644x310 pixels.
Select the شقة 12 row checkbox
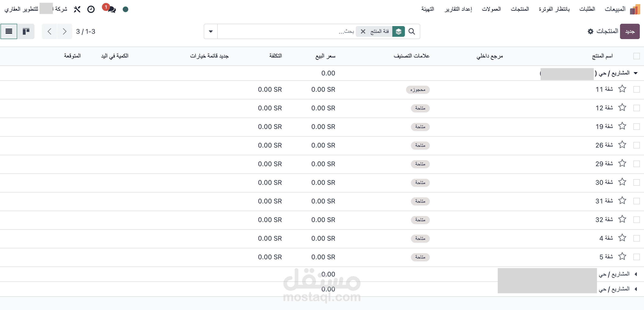[636, 108]
